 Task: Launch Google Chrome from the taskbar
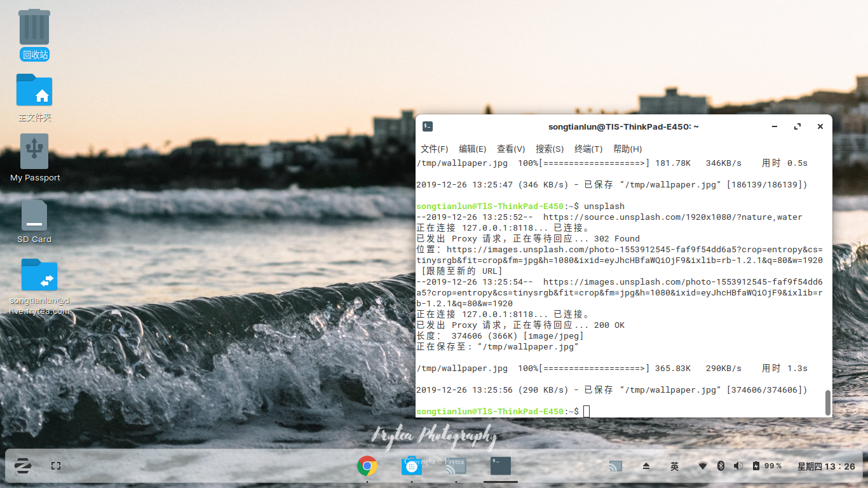click(367, 466)
